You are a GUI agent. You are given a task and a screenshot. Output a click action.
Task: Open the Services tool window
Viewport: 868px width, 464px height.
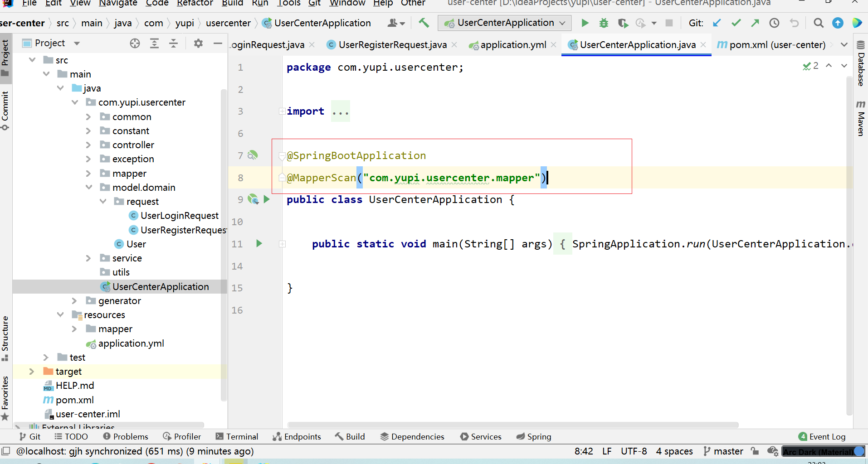click(x=481, y=436)
